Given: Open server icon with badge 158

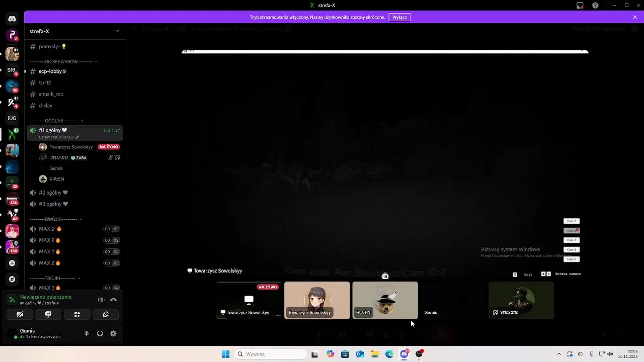Looking at the screenshot, I should pos(12,247).
